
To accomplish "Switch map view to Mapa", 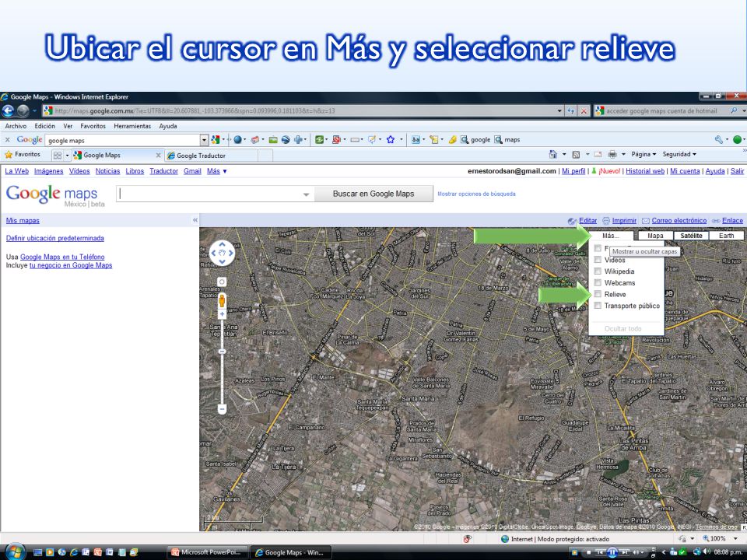I will 655,235.
